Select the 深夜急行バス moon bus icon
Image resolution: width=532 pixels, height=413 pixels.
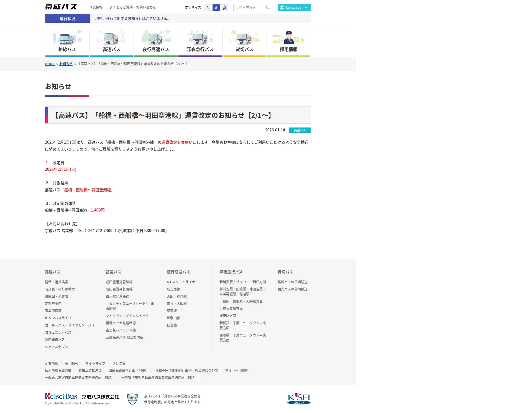point(200,38)
